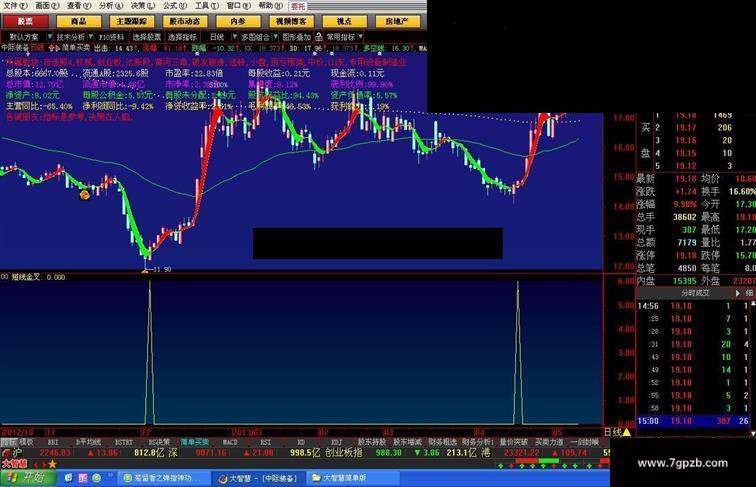Open the 大智慧 中际装备 taskbar item

(258, 478)
